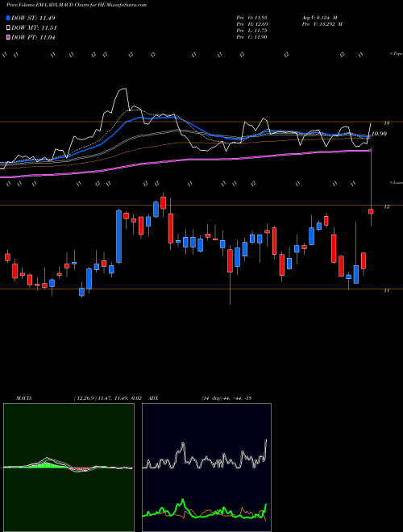Click the white DOW MT legend swatch
This screenshot has height=532, width=403.
point(8,28)
